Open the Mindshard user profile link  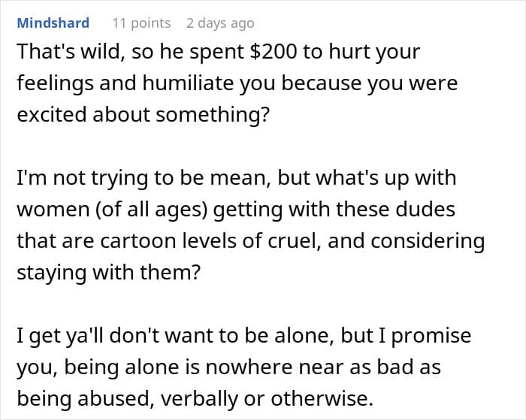tap(53, 23)
